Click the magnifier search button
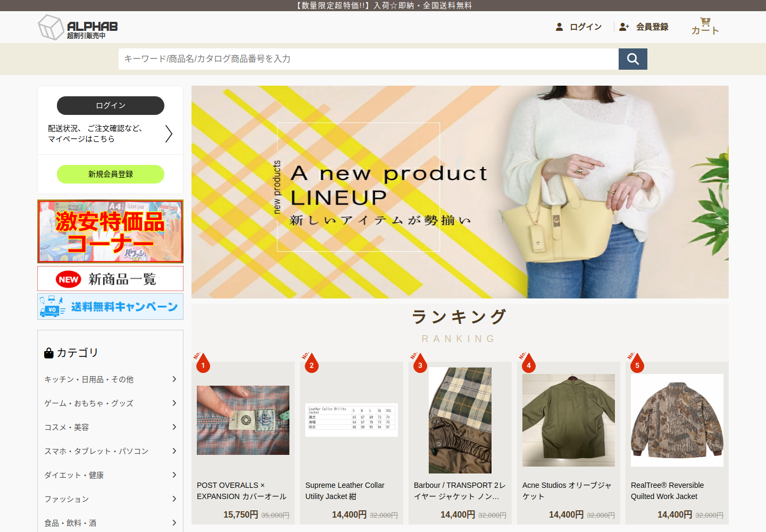Viewport: 766px width, 532px height. (633, 59)
